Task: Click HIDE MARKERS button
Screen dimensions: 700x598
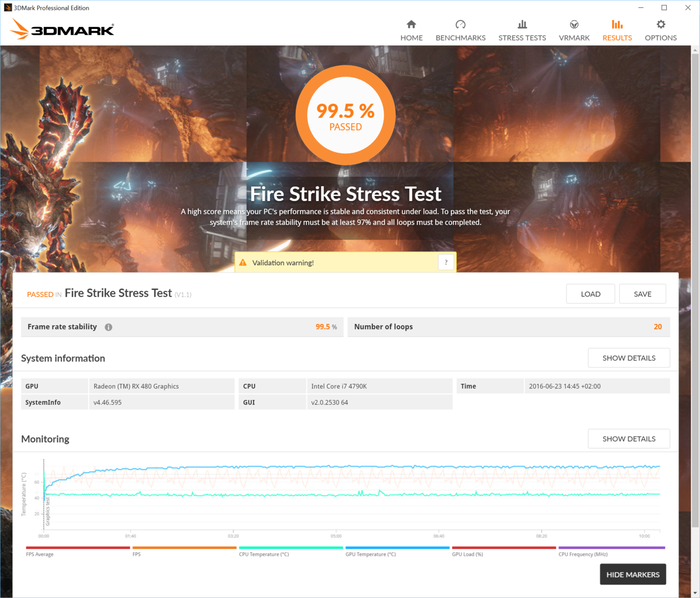Action: click(x=633, y=575)
